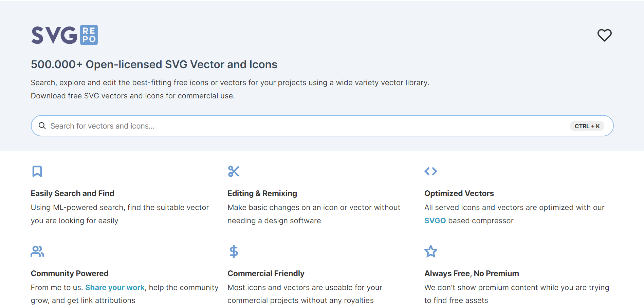Click the star icon above Always Free
Screen dimensions: 644x306
[x=431, y=251]
